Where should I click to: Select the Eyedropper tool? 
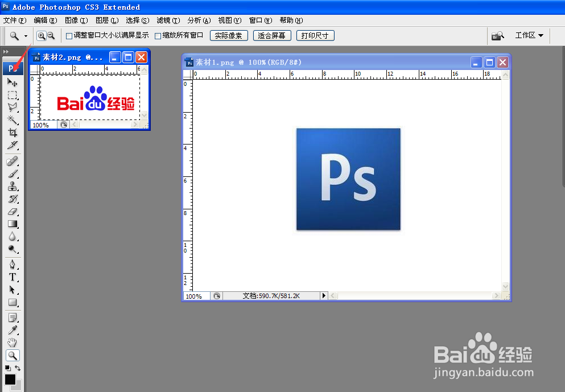tap(13, 329)
